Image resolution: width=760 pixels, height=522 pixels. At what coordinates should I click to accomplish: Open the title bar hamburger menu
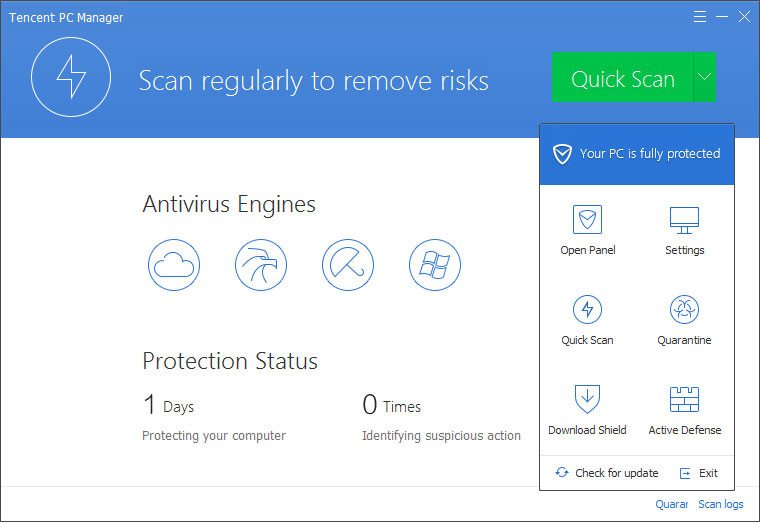tap(699, 17)
